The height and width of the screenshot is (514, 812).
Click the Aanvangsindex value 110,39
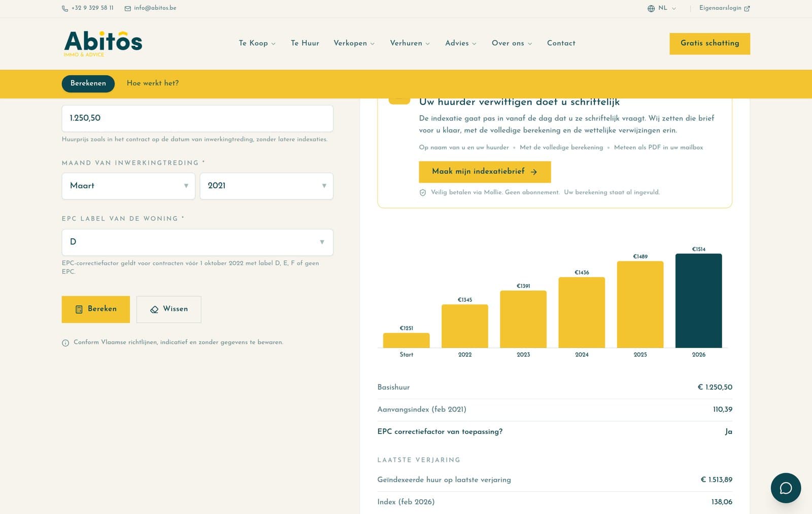723,409
